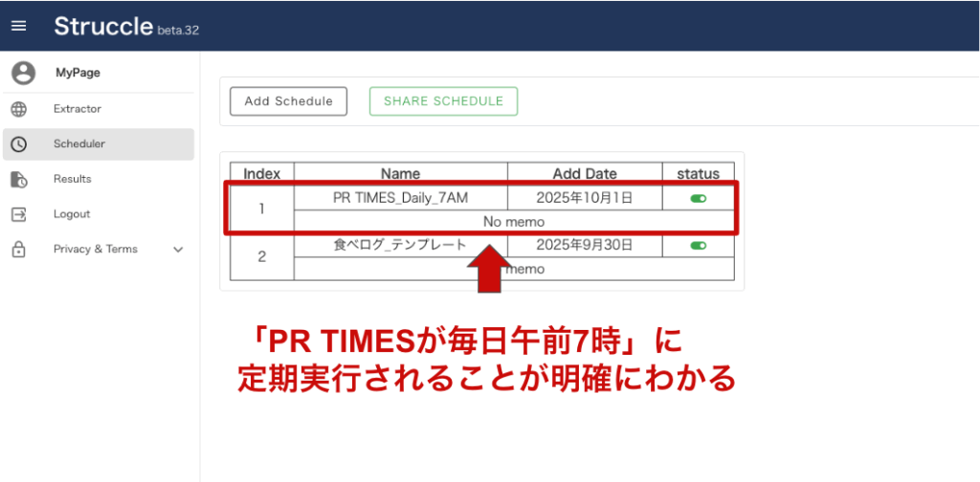Click the Results file icon
The image size is (980, 482).
point(19,180)
